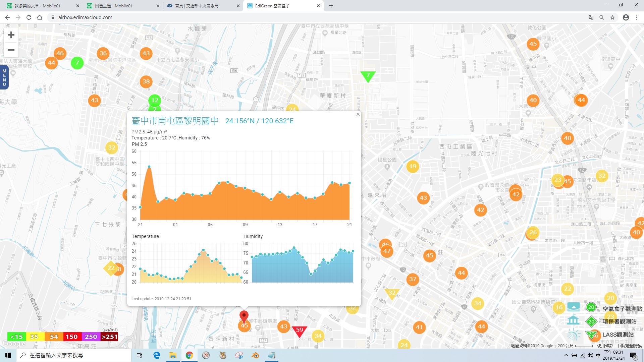Open a new browser tab
The width and height of the screenshot is (644, 362).
[x=331, y=6]
